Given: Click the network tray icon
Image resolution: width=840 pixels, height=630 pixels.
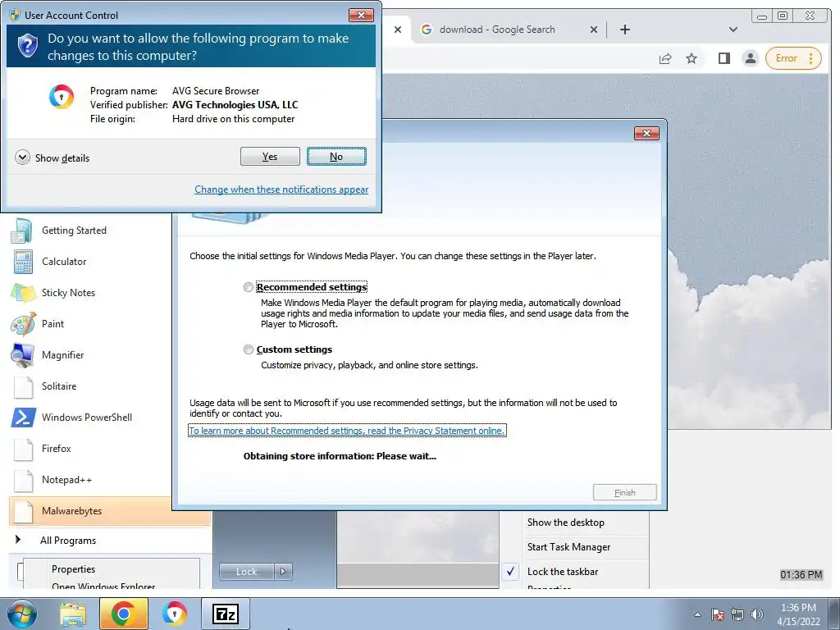Looking at the screenshot, I should click(737, 614).
